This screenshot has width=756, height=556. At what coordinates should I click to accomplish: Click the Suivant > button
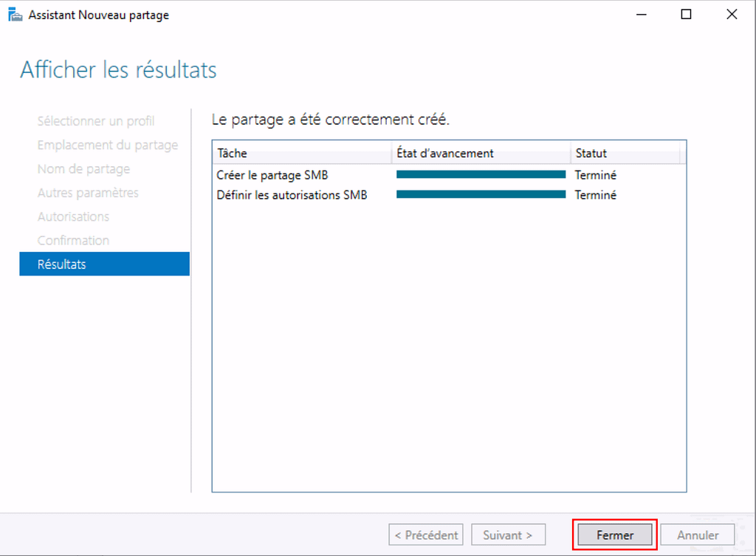coord(508,535)
